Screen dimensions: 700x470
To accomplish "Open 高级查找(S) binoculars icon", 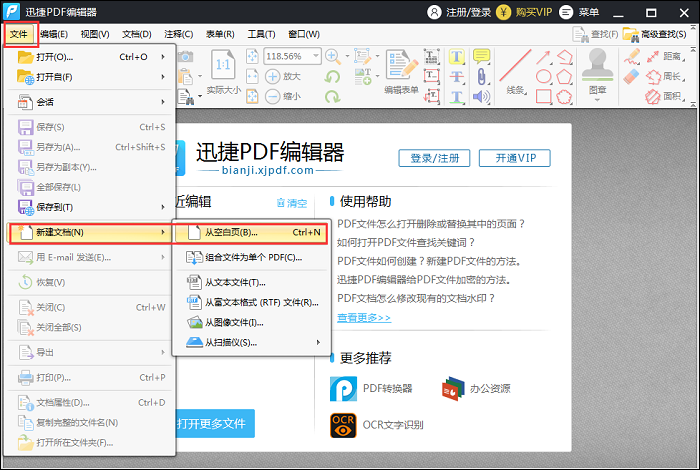I will 631,34.
